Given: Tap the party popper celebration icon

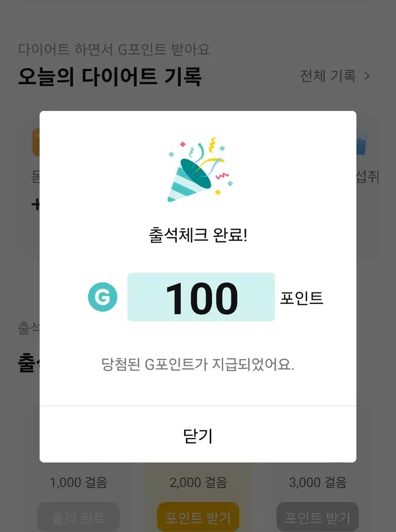Looking at the screenshot, I should tap(201, 169).
